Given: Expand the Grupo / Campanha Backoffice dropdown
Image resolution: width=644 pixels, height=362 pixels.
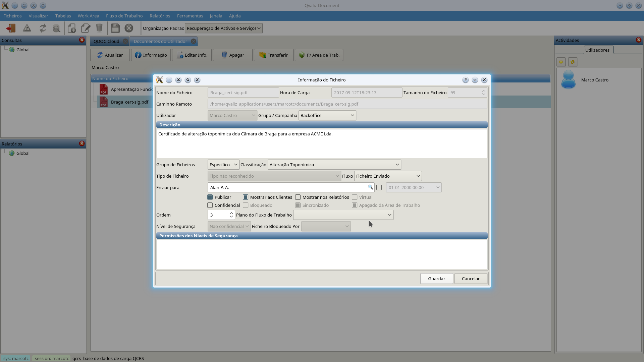Looking at the screenshot, I should click(x=327, y=115).
